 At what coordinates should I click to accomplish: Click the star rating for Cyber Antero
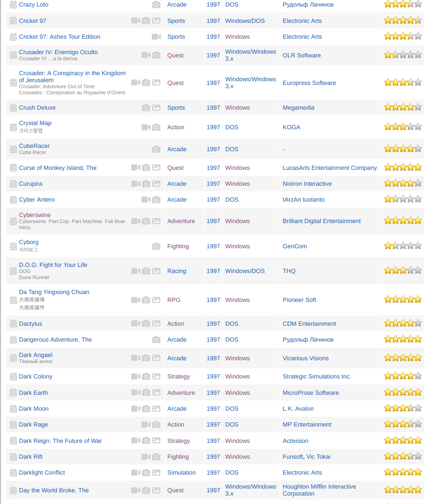[x=403, y=199]
